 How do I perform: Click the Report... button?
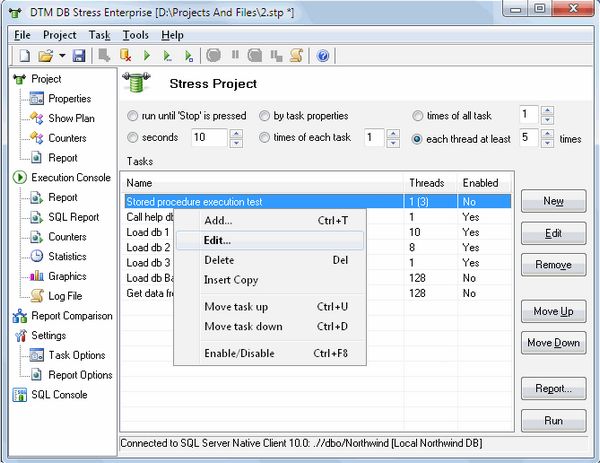pyautogui.click(x=553, y=389)
